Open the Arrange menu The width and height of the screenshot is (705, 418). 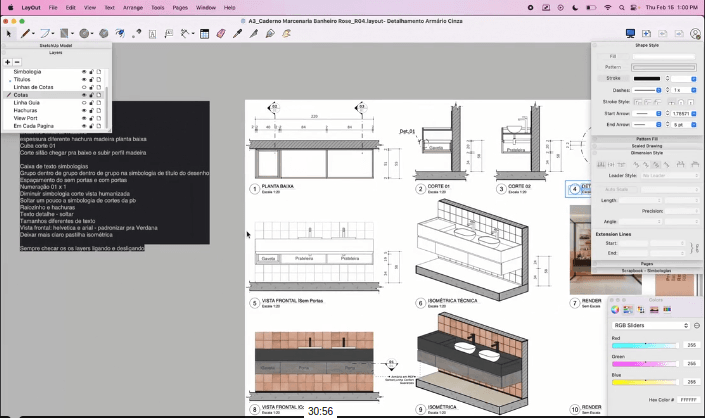(133, 6)
